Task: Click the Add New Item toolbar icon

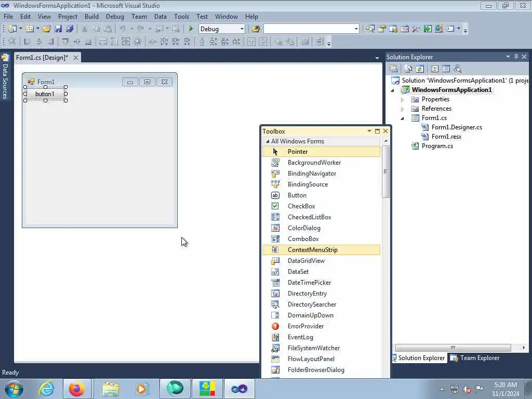Action: [x=30, y=29]
